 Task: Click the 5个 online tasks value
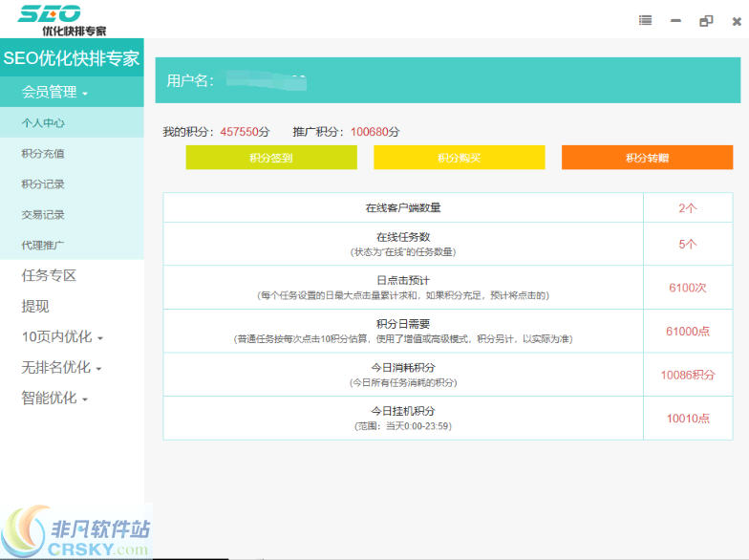click(x=688, y=245)
